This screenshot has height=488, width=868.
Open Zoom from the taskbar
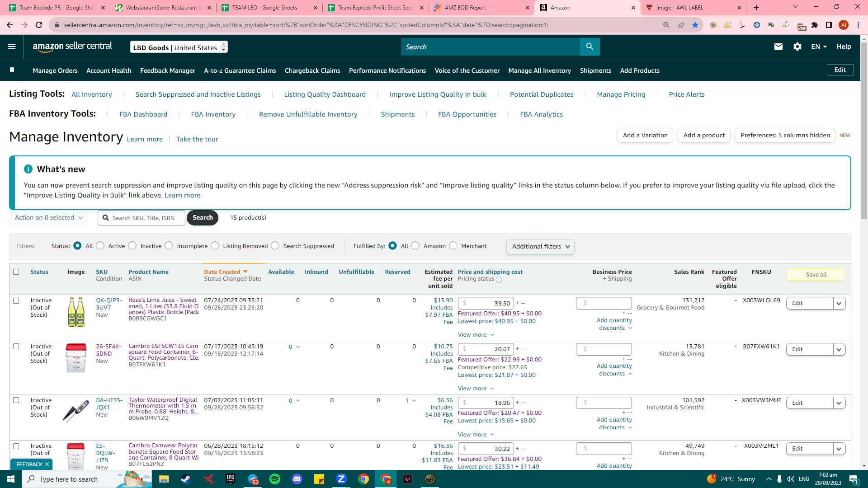pyautogui.click(x=341, y=479)
